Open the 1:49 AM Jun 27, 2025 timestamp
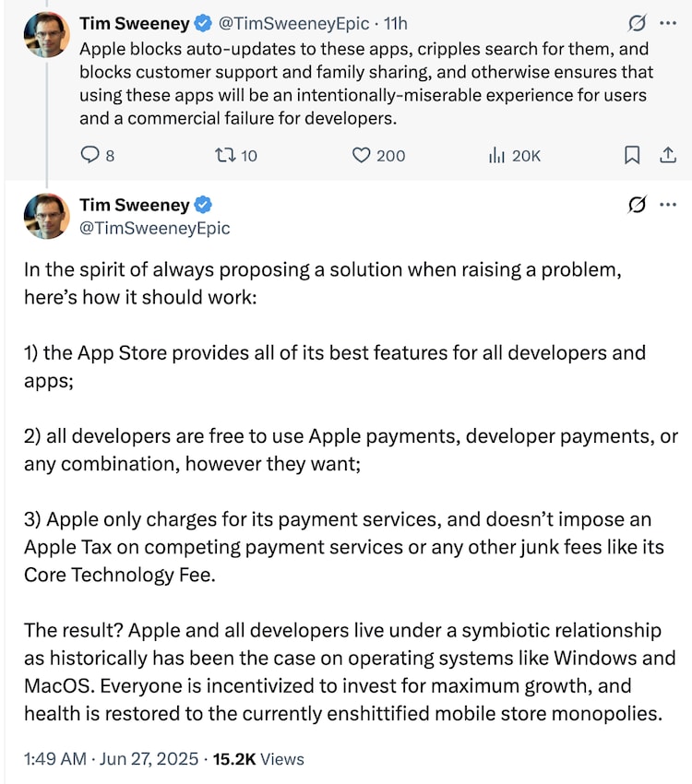 point(112,759)
